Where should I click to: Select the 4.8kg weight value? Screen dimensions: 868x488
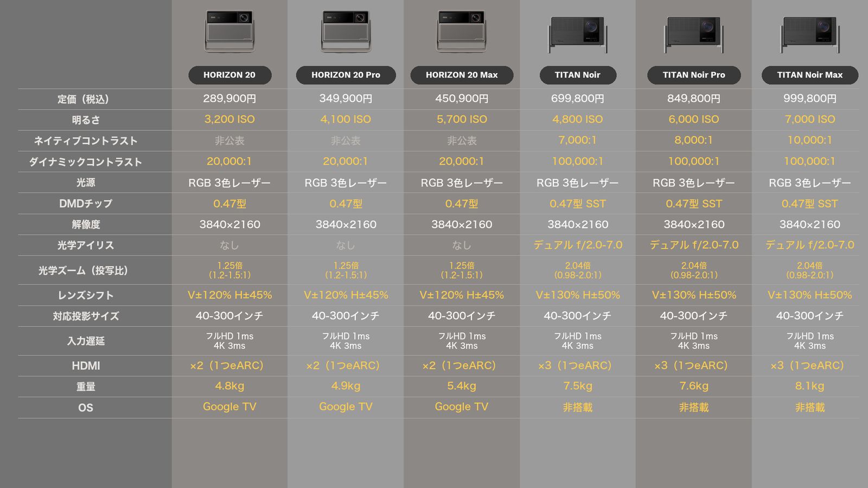click(229, 386)
